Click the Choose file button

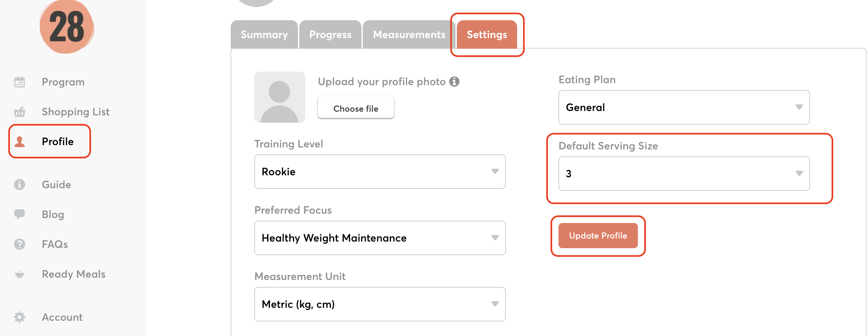click(x=356, y=108)
